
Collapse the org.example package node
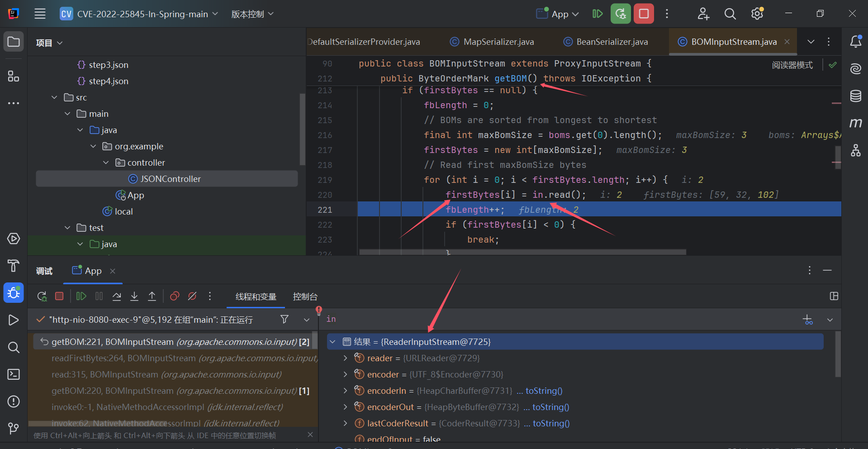[x=93, y=146]
